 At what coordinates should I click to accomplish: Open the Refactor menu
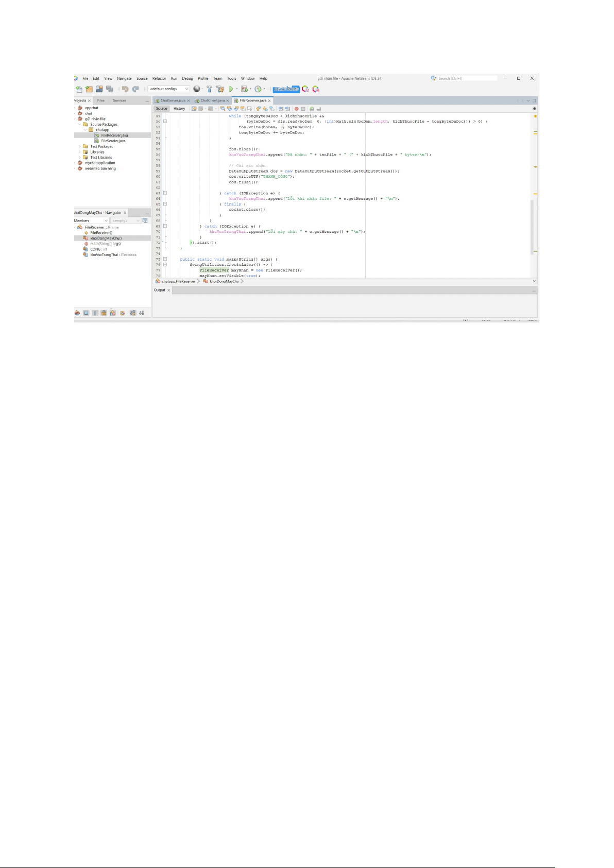click(159, 79)
